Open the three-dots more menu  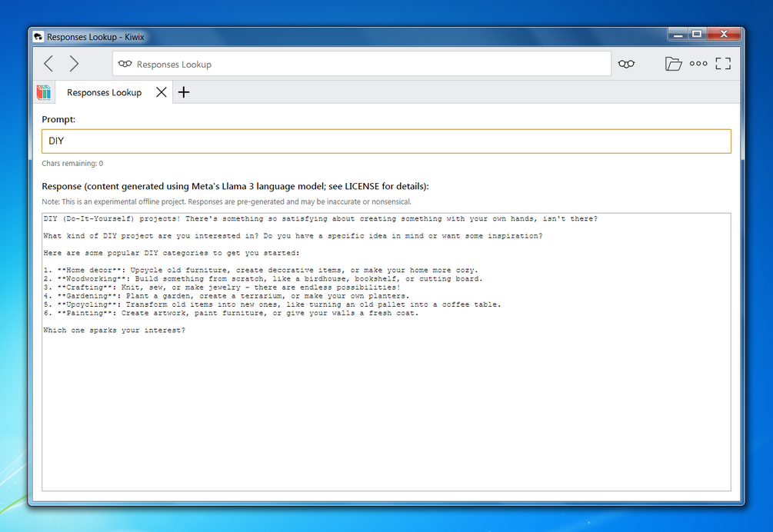[698, 64]
